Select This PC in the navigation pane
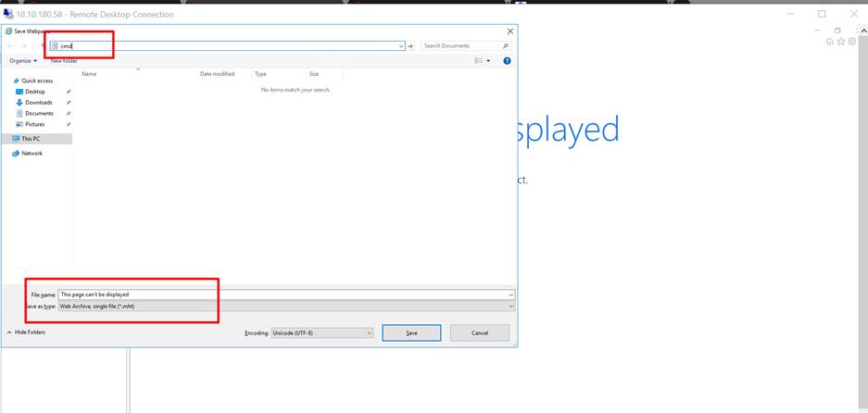The image size is (868, 413). tap(31, 139)
